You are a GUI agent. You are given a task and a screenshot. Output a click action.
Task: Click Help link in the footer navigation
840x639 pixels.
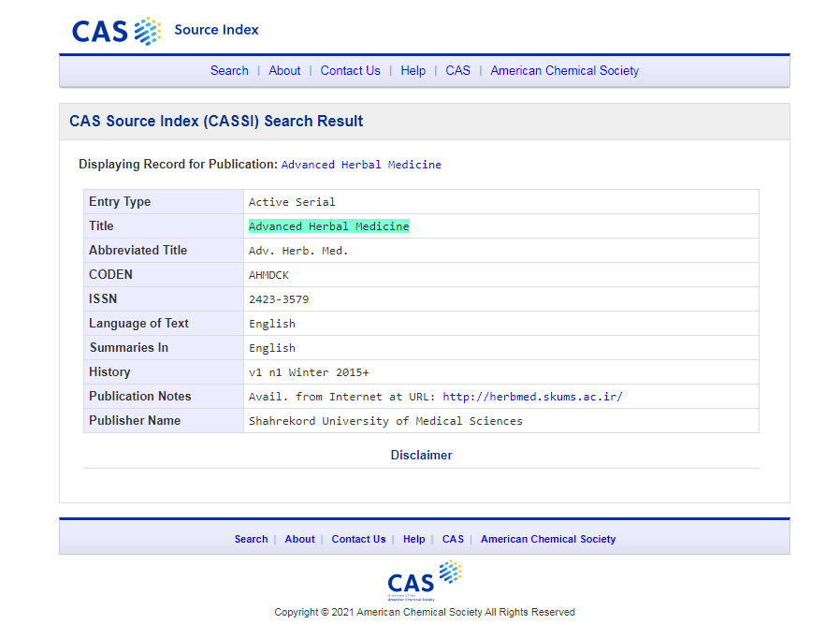414,539
